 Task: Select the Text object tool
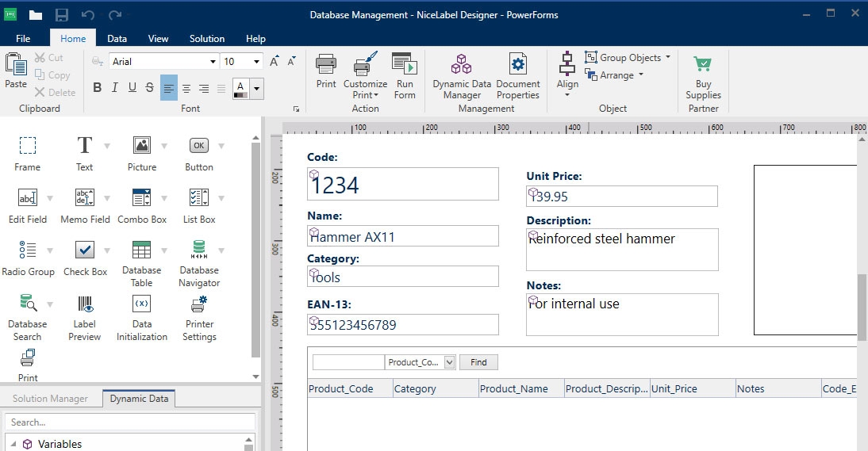click(x=84, y=153)
